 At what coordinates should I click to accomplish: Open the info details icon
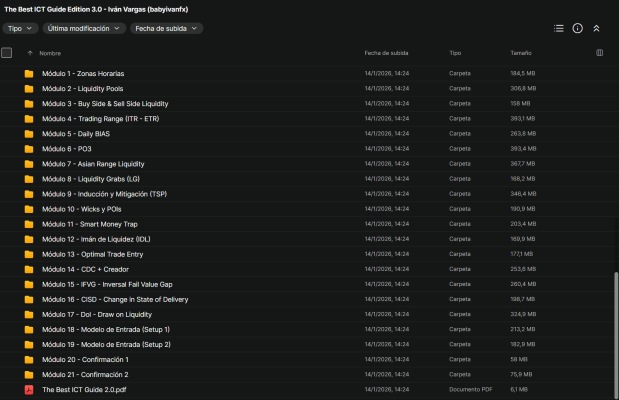(x=578, y=29)
